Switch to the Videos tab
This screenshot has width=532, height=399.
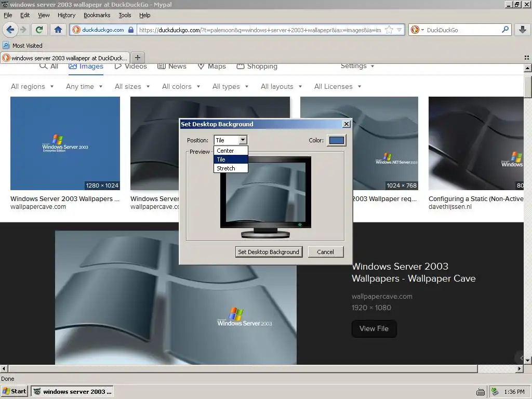point(130,66)
